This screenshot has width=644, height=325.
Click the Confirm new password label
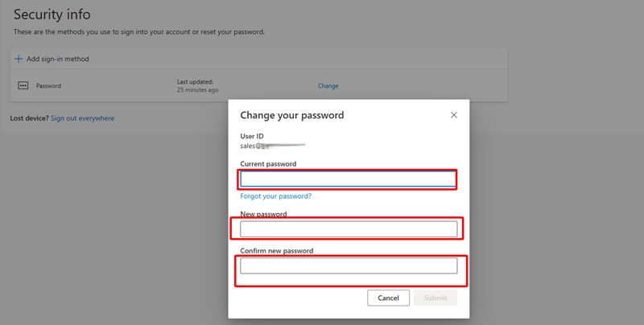pos(276,250)
